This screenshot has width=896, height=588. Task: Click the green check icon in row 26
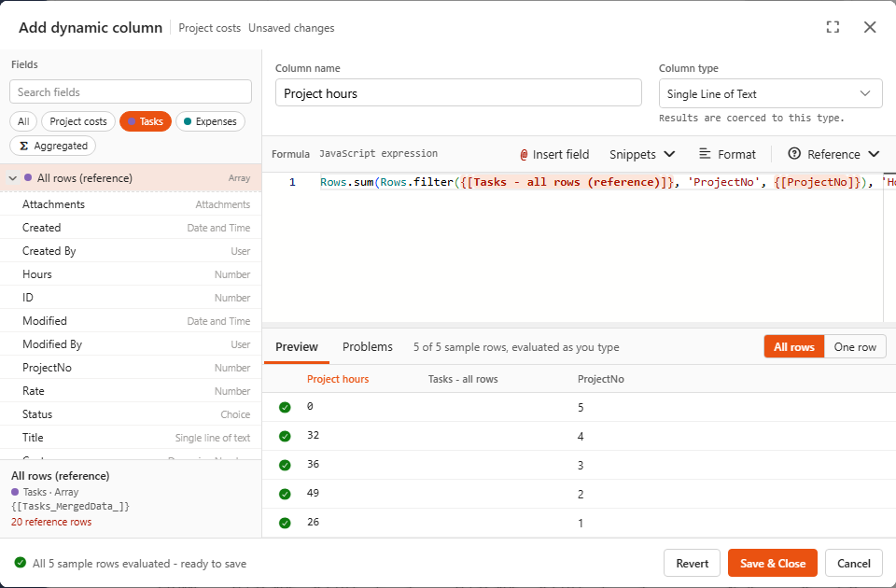coord(285,523)
